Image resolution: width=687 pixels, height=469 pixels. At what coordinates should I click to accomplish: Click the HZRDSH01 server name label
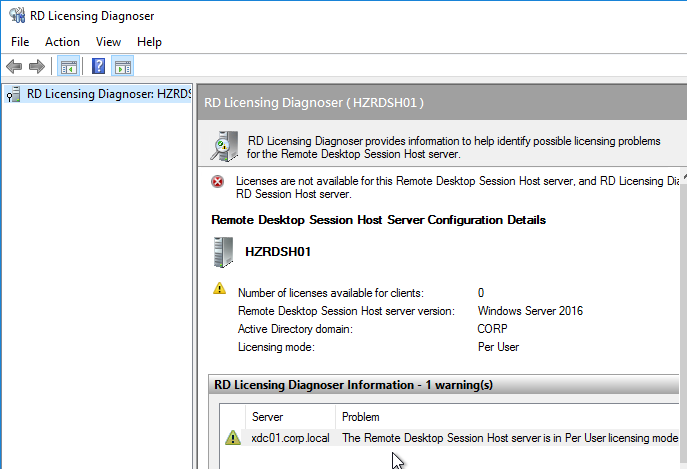click(278, 252)
